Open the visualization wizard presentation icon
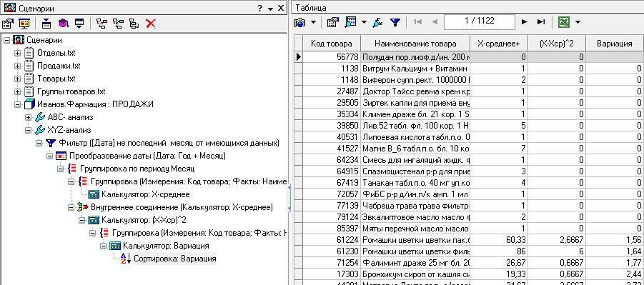The width and height of the screenshot is (644, 285). 24,24
